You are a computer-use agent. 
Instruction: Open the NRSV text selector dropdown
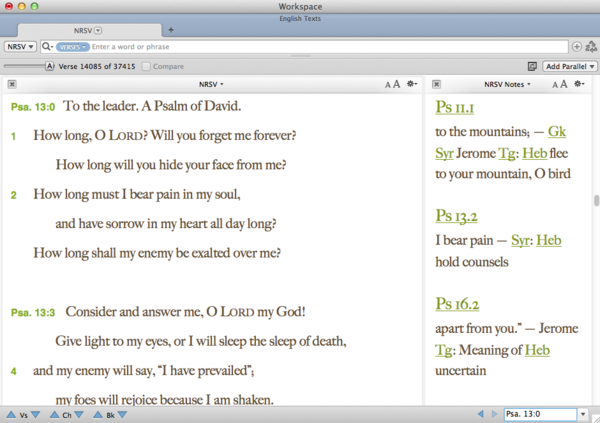click(x=20, y=47)
